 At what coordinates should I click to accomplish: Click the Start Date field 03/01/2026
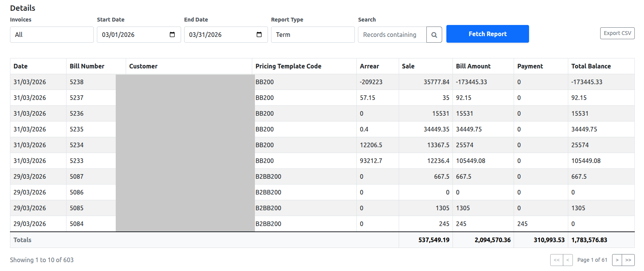point(139,35)
